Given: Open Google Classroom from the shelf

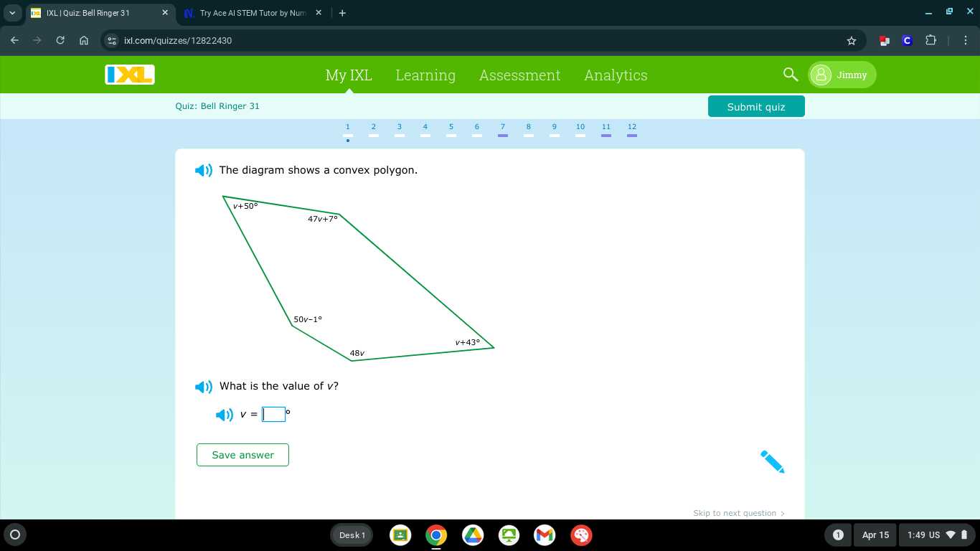Looking at the screenshot, I should (400, 534).
